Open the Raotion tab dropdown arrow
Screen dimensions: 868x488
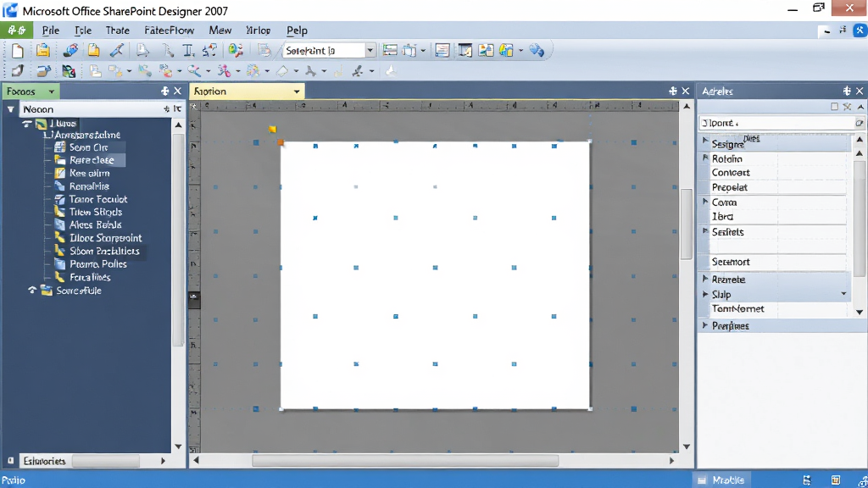coord(297,91)
